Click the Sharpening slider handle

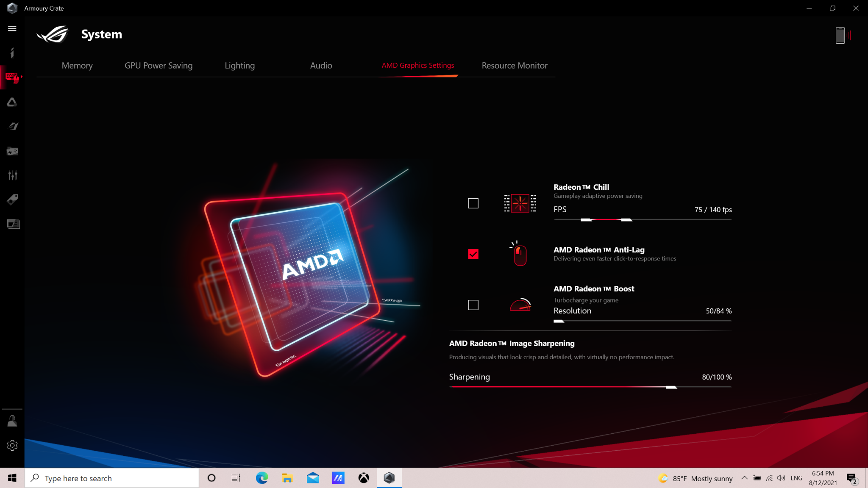[x=671, y=387]
